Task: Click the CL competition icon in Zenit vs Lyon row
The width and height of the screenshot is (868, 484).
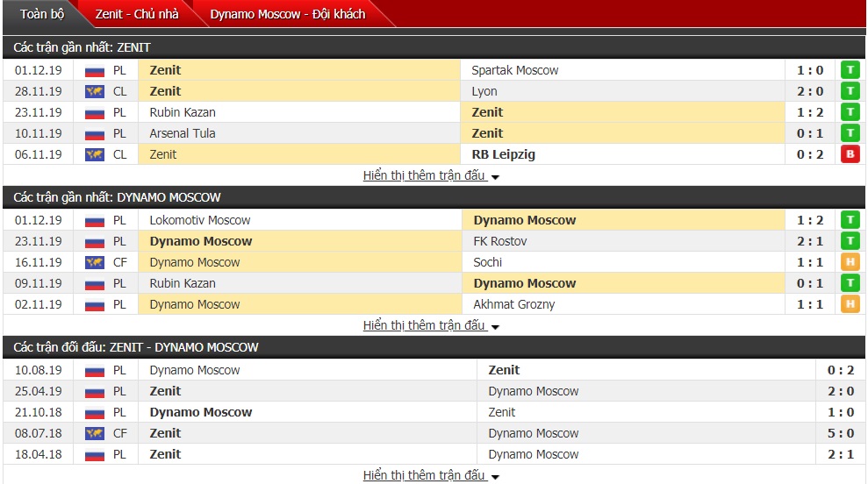Action: coord(95,92)
